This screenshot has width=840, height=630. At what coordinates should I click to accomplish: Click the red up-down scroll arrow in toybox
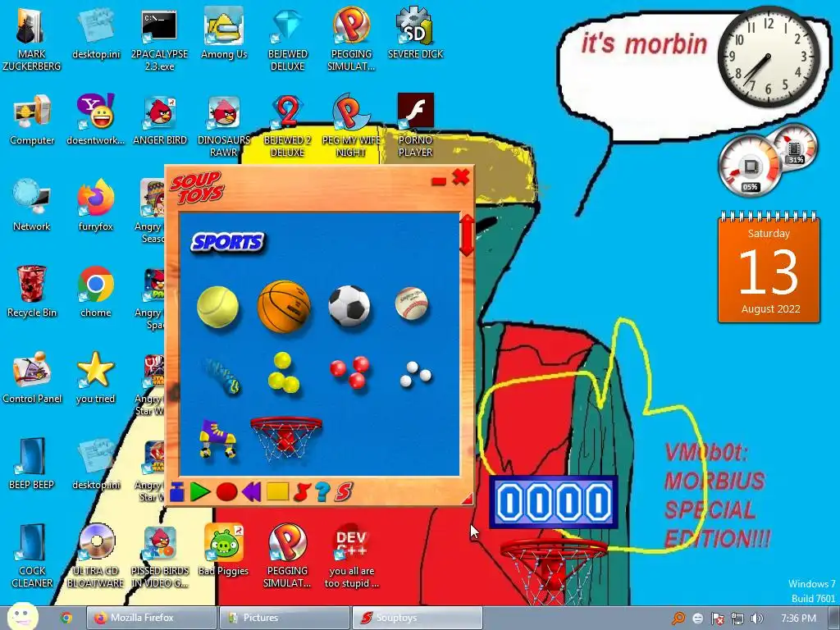point(467,235)
